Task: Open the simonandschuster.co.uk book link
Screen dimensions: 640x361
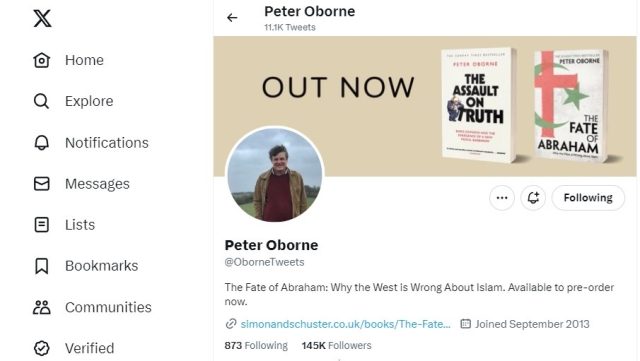Action: (345, 324)
